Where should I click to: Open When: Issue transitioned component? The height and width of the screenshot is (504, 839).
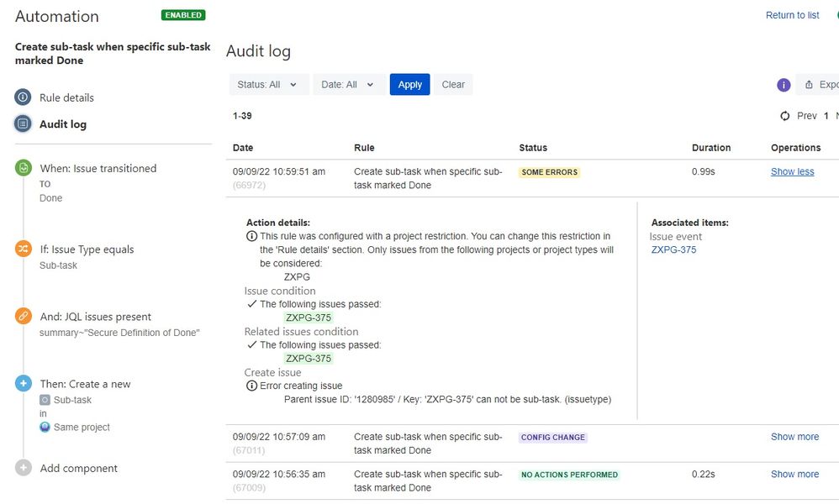98,168
